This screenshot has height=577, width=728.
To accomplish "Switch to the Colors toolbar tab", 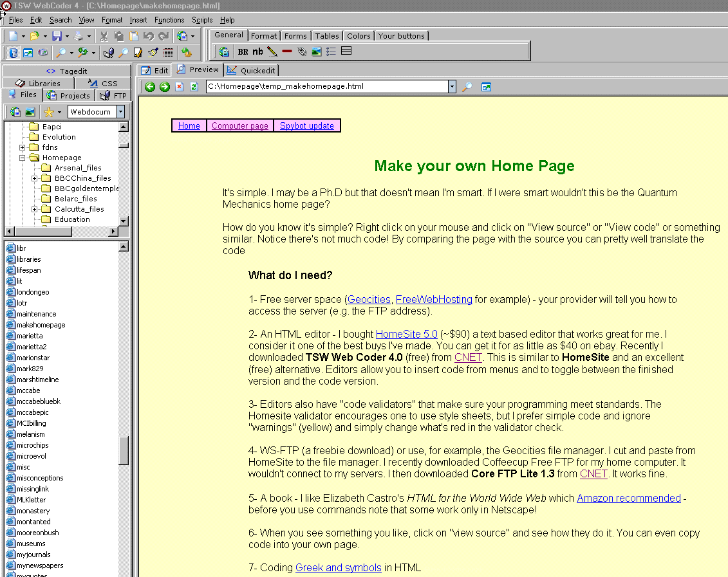I will [359, 36].
